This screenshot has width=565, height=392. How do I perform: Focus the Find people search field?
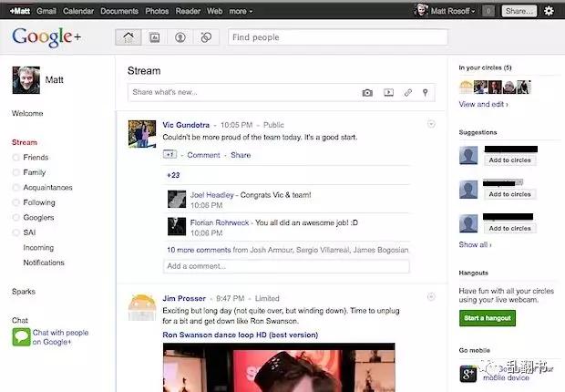click(337, 37)
